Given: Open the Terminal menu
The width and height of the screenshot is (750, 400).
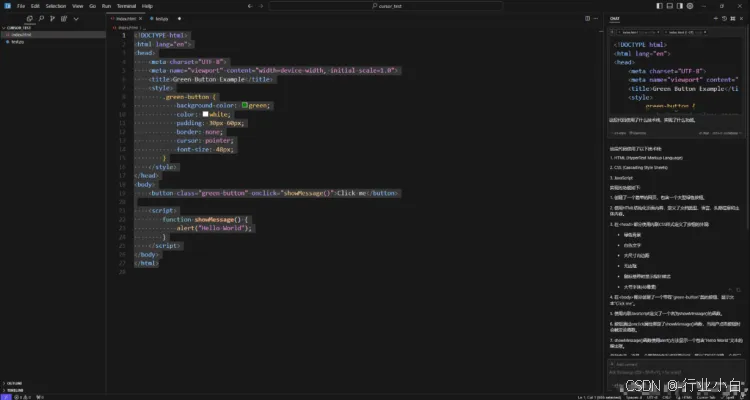Looking at the screenshot, I should [x=126, y=6].
